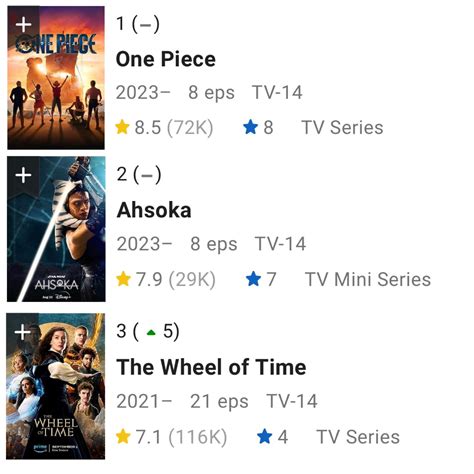
Task: Open the Ahsoka title link
Action: (154, 210)
